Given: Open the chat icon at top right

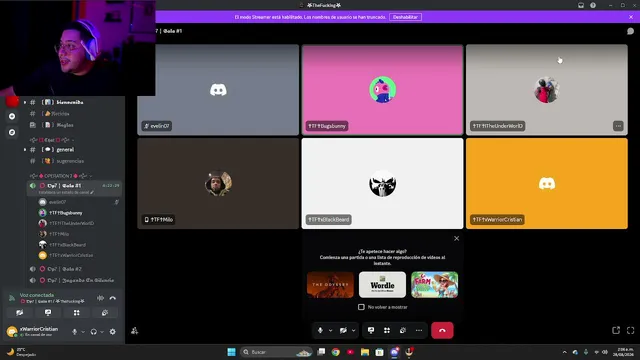Looking at the screenshot, I should [630, 31].
